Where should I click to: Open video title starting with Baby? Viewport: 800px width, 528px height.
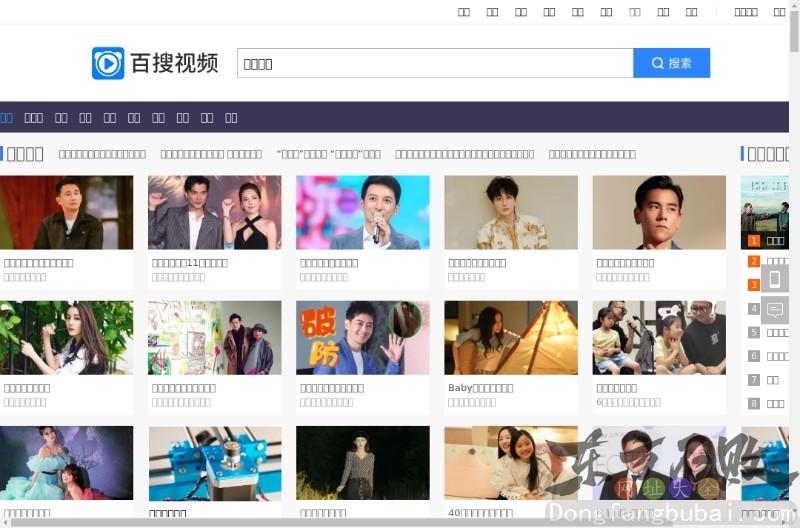coord(481,388)
